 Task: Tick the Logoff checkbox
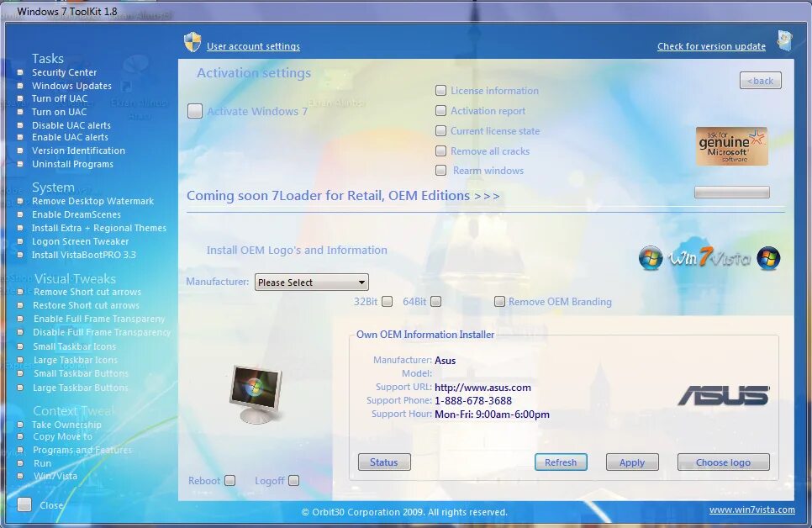click(x=293, y=481)
